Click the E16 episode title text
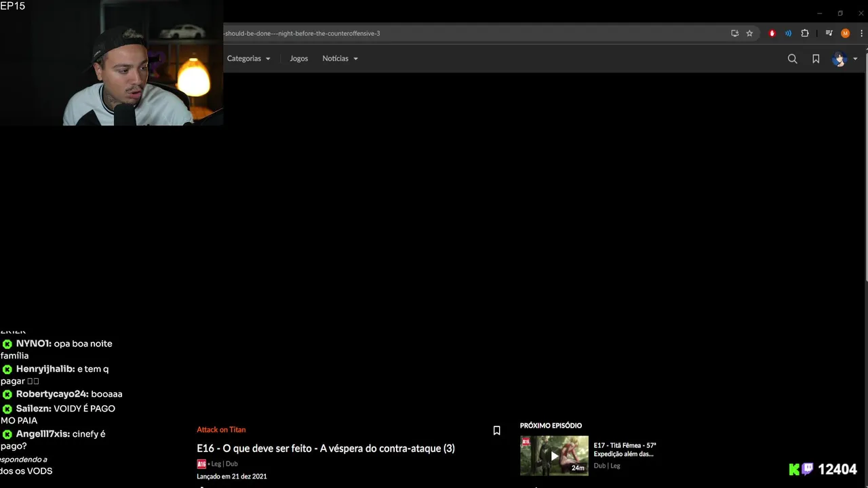The image size is (868, 488). point(325,448)
